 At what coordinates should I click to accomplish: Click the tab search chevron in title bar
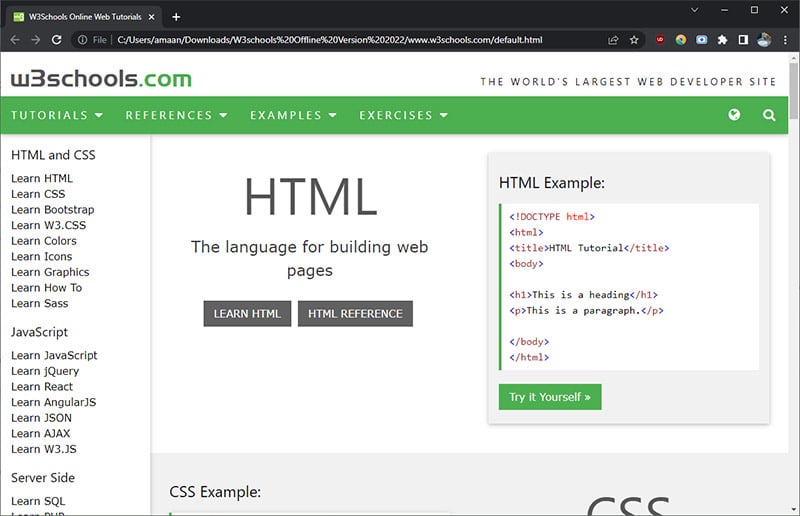coord(694,10)
